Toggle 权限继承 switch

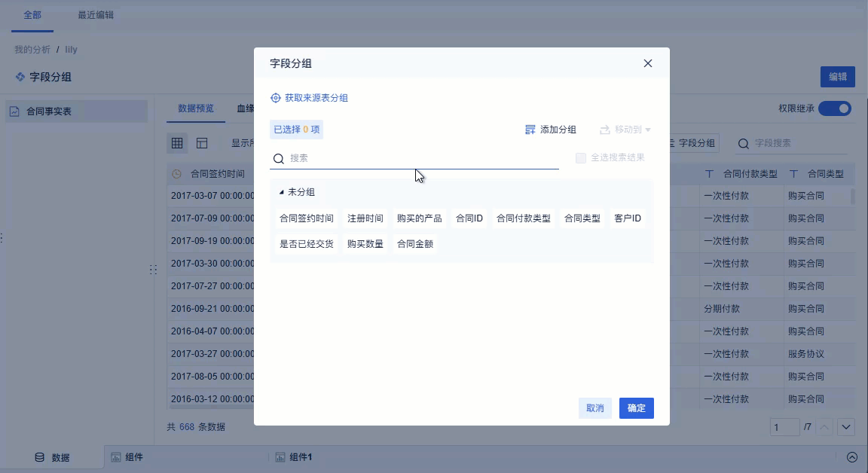[835, 108]
